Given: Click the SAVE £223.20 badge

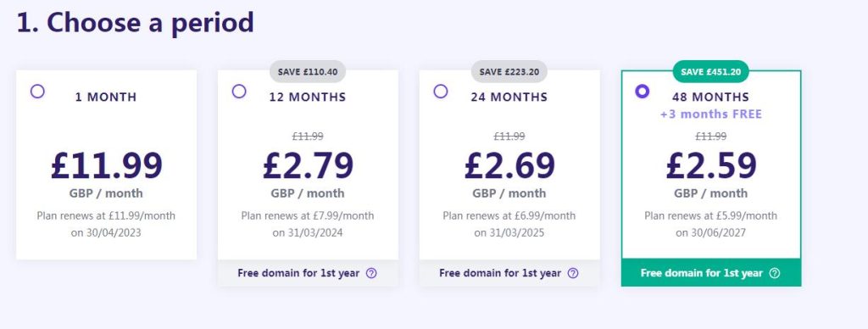Looking at the screenshot, I should pos(509,71).
